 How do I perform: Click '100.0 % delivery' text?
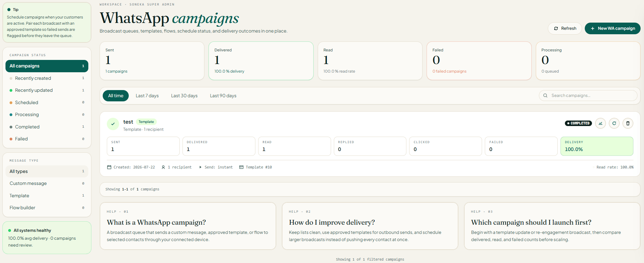click(x=229, y=71)
